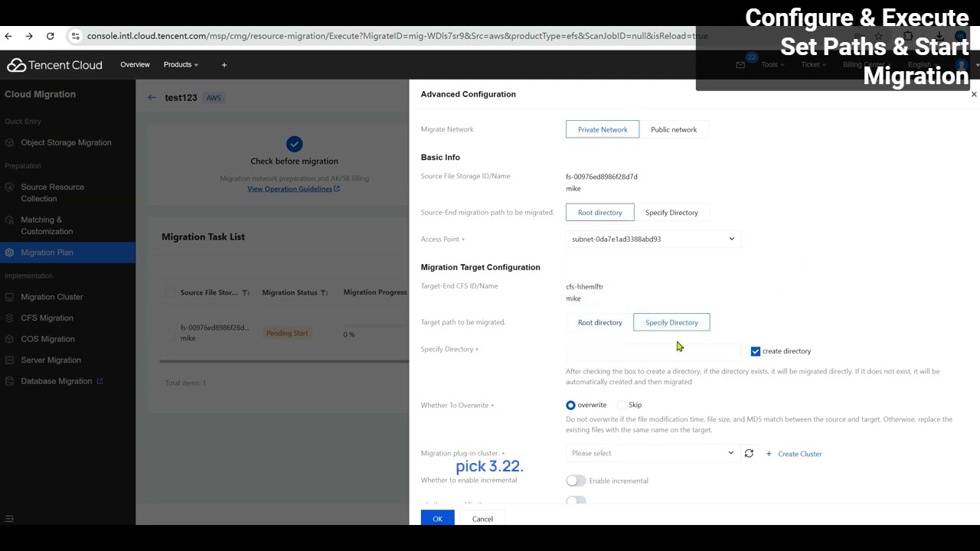Image resolution: width=980 pixels, height=551 pixels.
Task: Refresh the migration plug-in cluster list
Action: (749, 453)
